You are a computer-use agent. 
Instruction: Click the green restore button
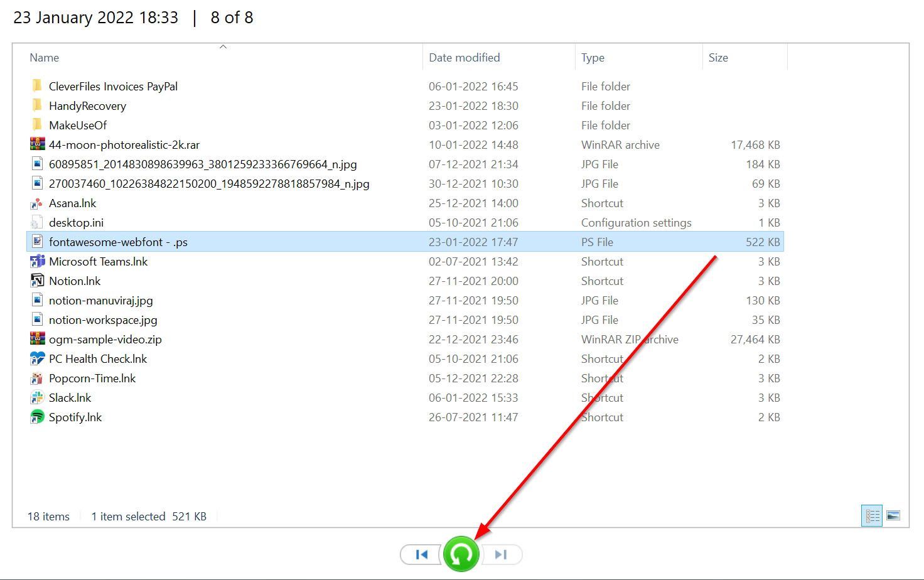[461, 554]
